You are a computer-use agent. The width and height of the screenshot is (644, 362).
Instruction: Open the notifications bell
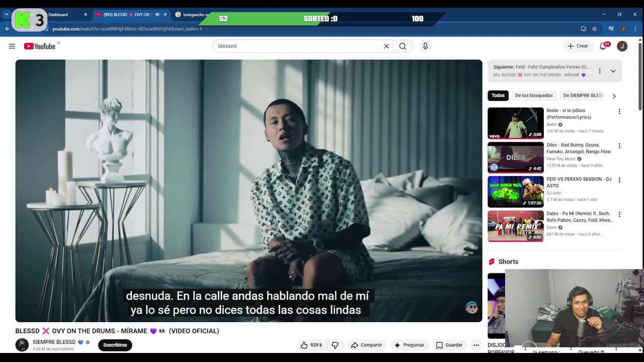pos(603,46)
